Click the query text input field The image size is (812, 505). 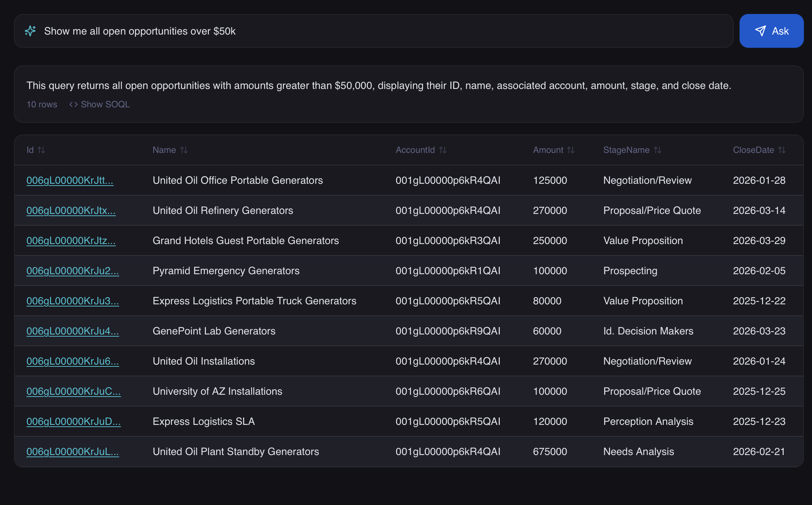(x=368, y=31)
